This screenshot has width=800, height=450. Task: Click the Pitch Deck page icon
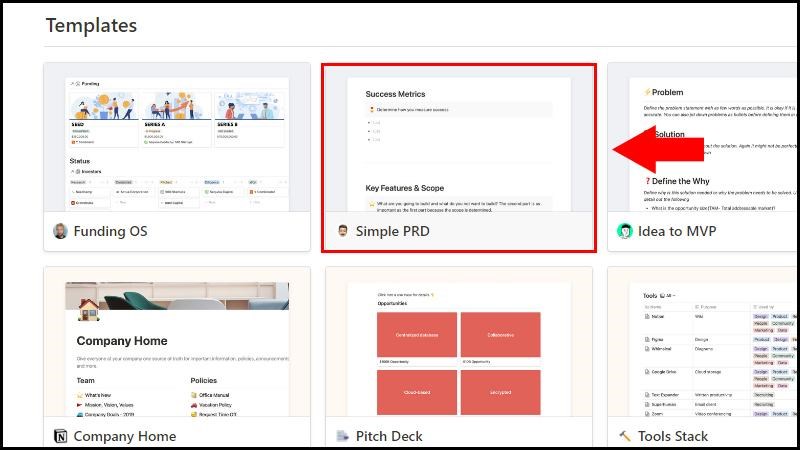342,436
